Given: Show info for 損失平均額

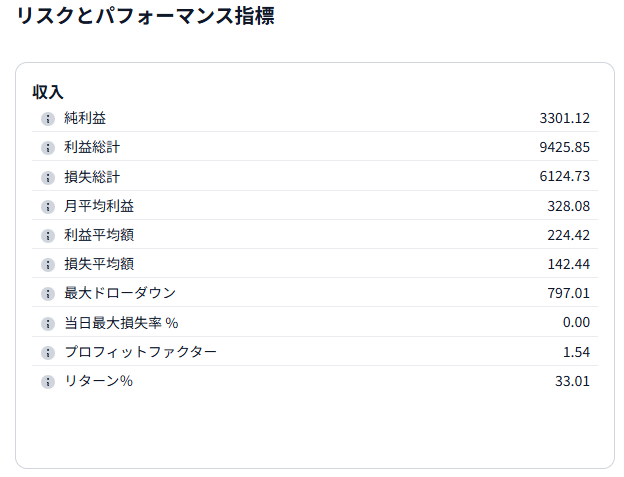Looking at the screenshot, I should point(47,265).
